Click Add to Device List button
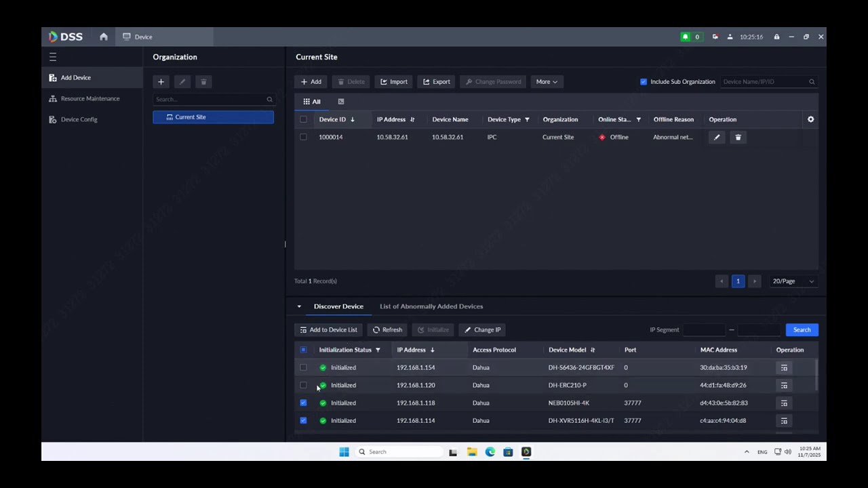Screen dimensions: 868x488 click(x=329, y=330)
